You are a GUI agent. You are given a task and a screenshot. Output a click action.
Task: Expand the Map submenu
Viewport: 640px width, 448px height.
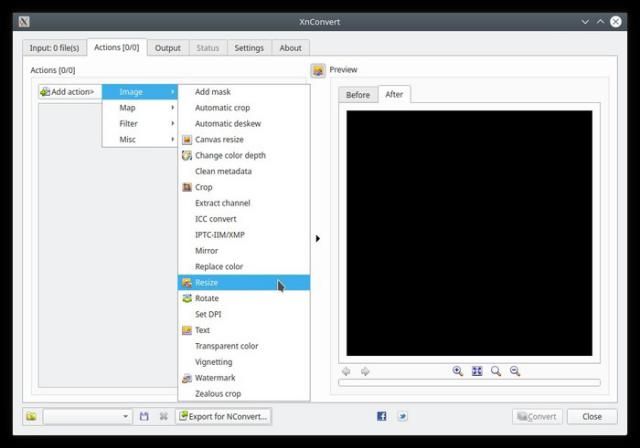click(140, 107)
